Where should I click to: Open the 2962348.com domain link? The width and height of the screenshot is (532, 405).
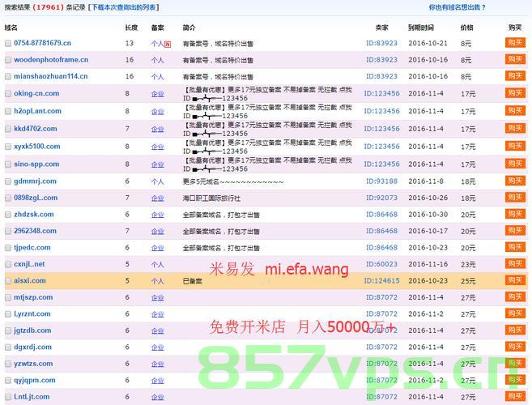click(x=35, y=231)
